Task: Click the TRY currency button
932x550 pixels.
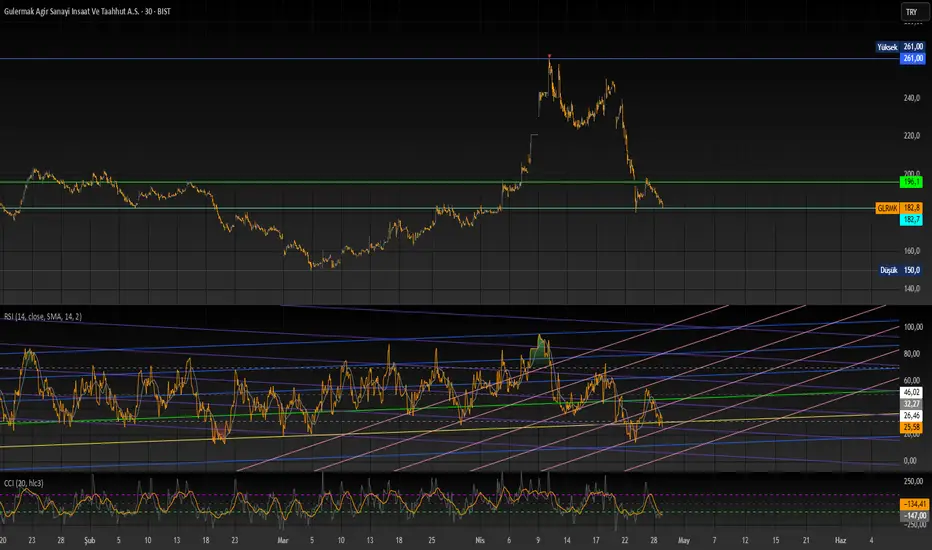Action: (x=912, y=12)
